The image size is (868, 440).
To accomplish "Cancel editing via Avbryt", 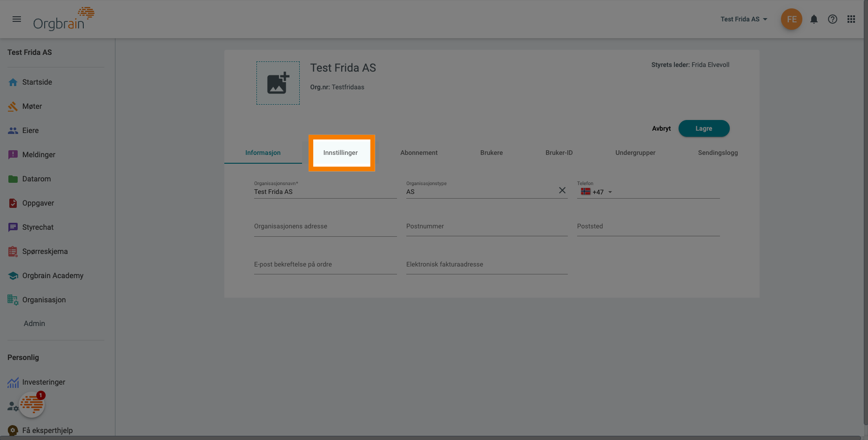I will coord(661,128).
